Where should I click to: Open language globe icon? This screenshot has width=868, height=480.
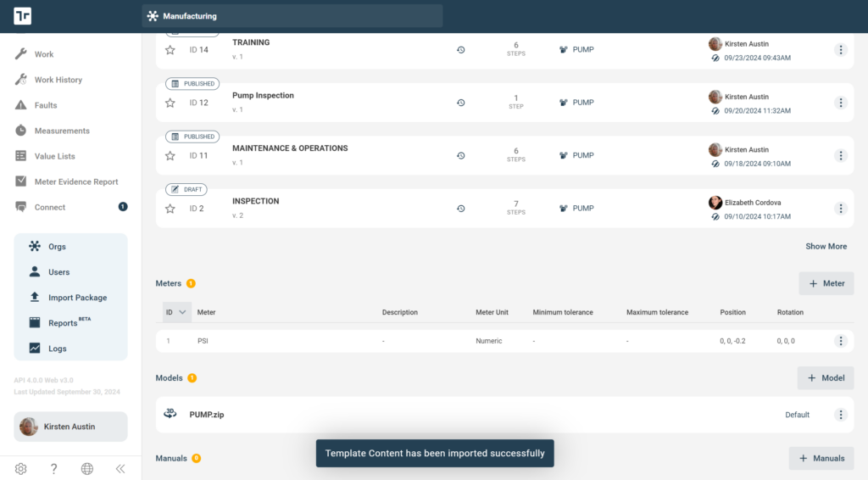pyautogui.click(x=87, y=468)
